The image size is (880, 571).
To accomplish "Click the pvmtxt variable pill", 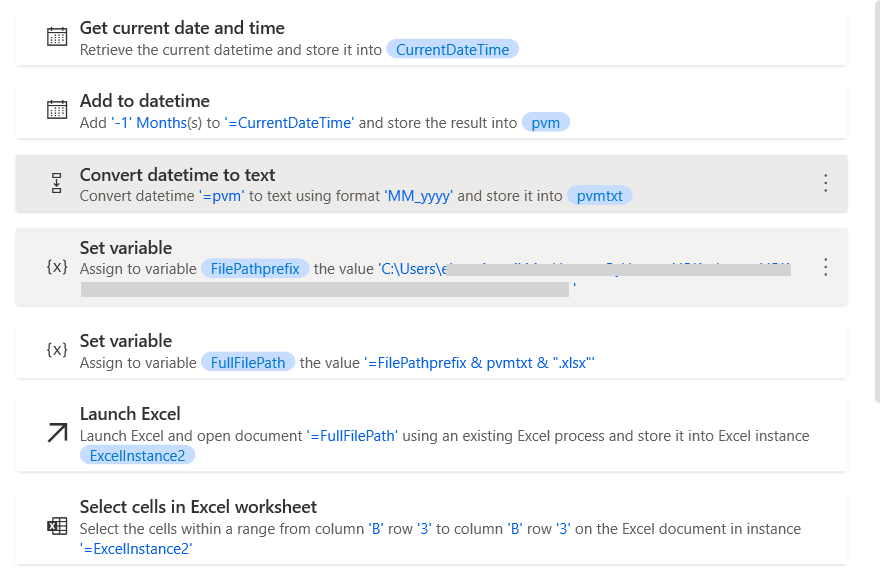I will pos(599,196).
